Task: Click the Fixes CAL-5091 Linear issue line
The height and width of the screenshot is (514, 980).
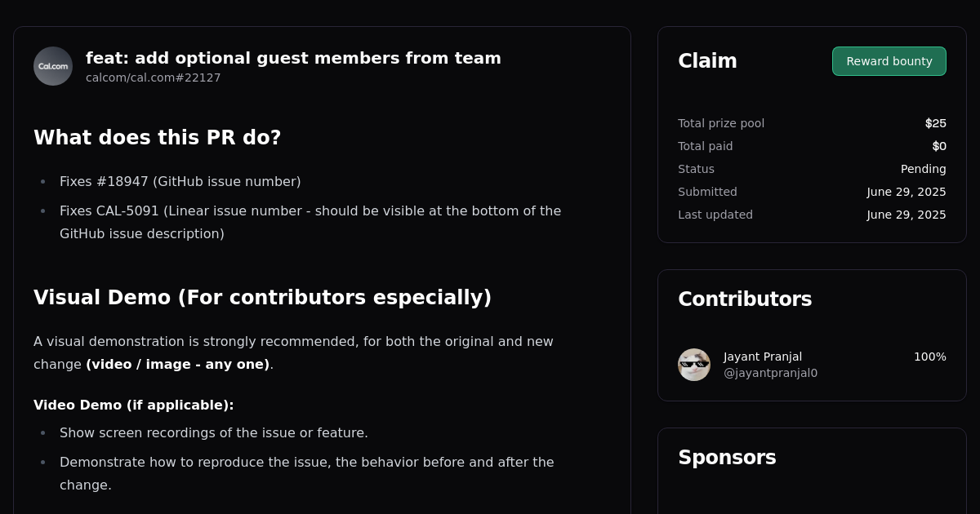Action: pyautogui.click(x=310, y=210)
